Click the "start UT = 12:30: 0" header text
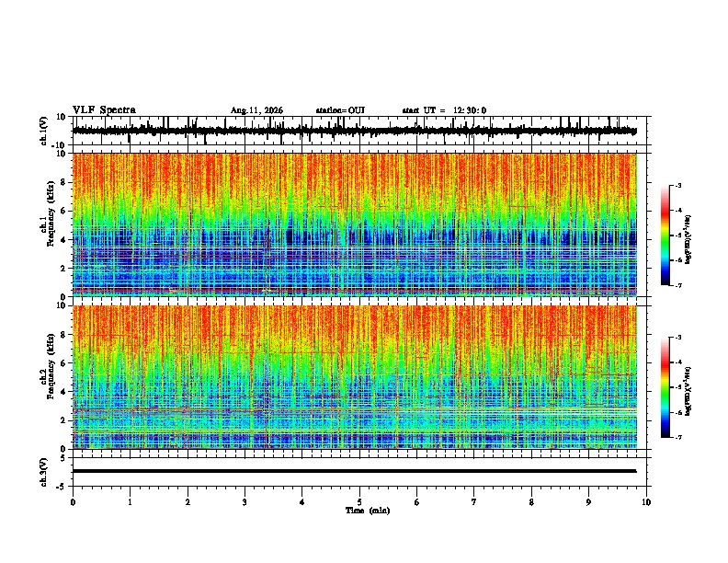The width and height of the screenshot is (728, 563). click(444, 110)
